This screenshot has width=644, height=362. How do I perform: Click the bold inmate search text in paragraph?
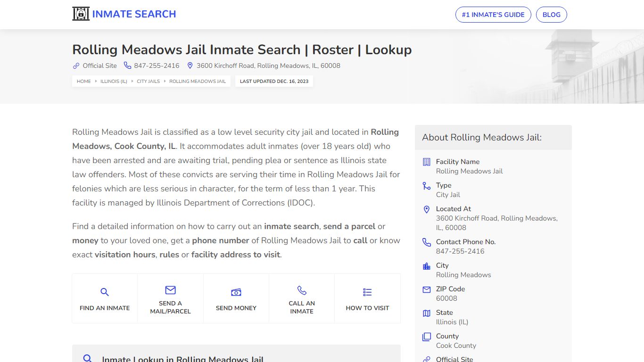coord(292,226)
